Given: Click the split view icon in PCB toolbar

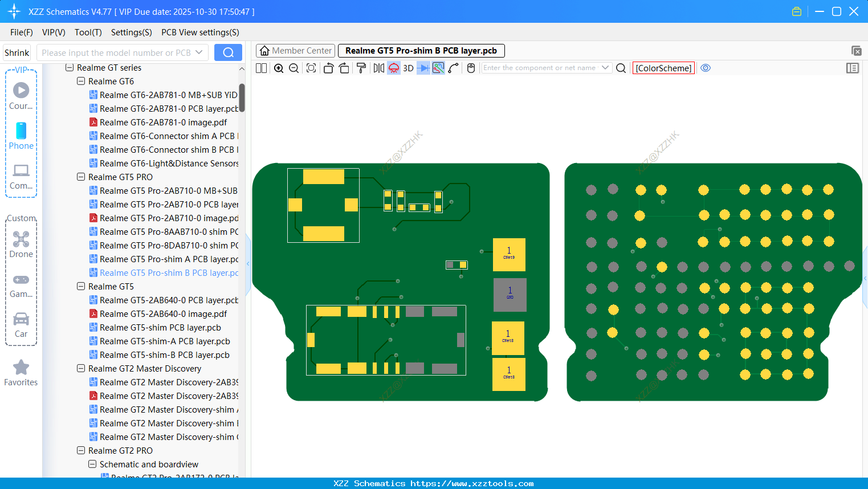Looking at the screenshot, I should pos(261,68).
